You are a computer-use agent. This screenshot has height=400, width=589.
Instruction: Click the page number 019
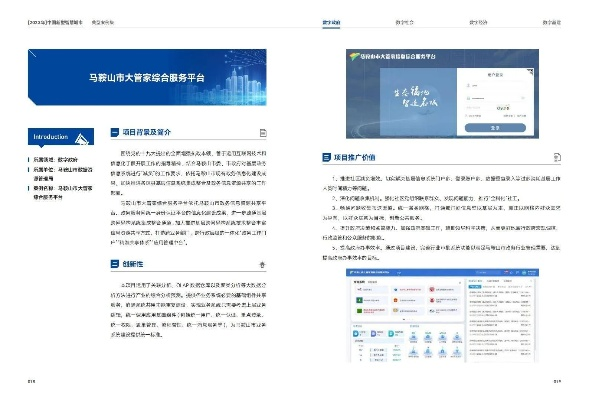[x=557, y=382]
